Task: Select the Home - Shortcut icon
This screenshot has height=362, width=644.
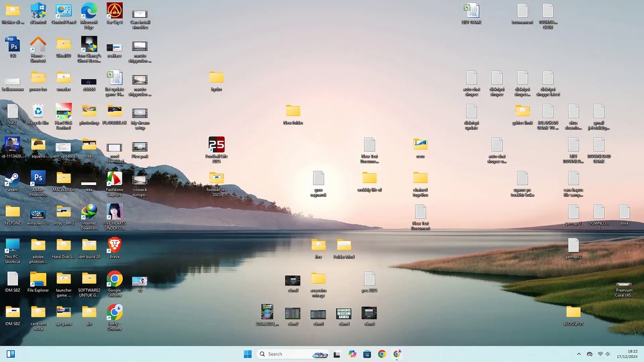Action: 38,50
